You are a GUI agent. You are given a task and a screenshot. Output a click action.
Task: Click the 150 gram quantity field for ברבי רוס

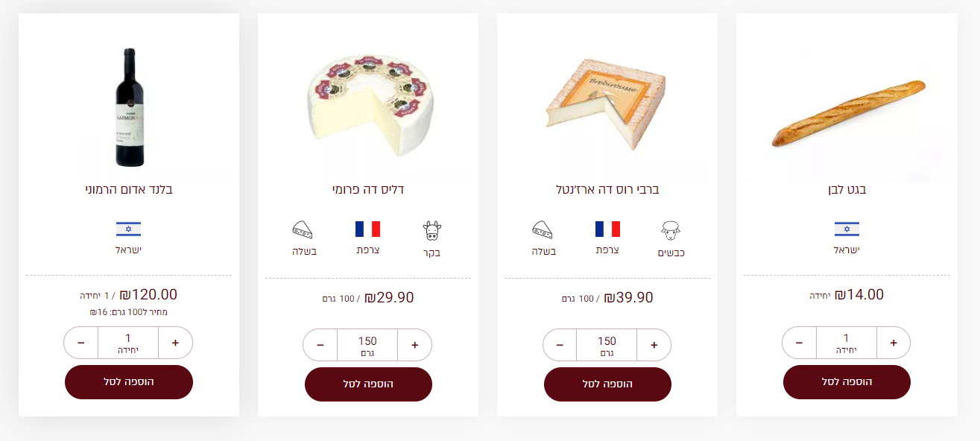click(607, 345)
